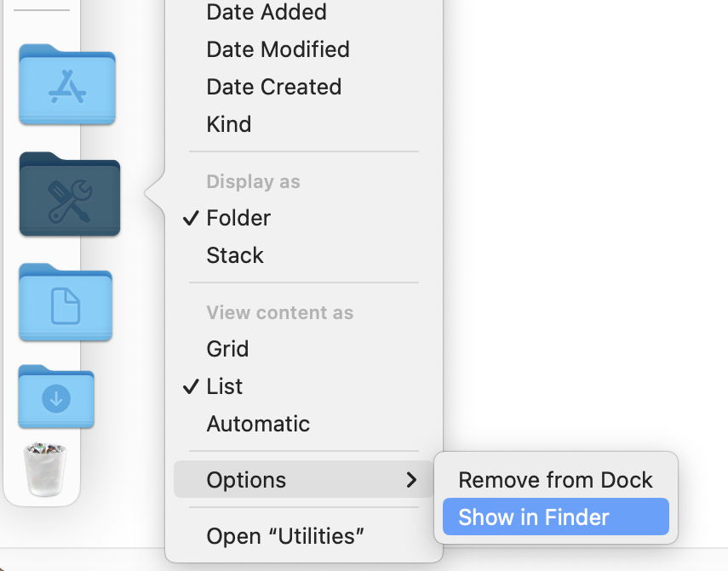Open "Utilities" from context menu
This screenshot has width=728, height=571.
click(285, 536)
